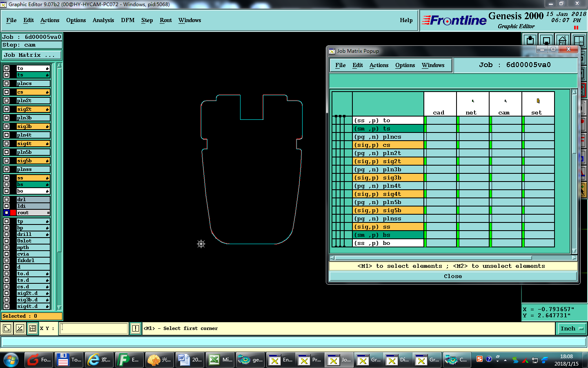The image size is (588, 368).
Task: Click the XY grid window icon top-right
Action: click(579, 40)
